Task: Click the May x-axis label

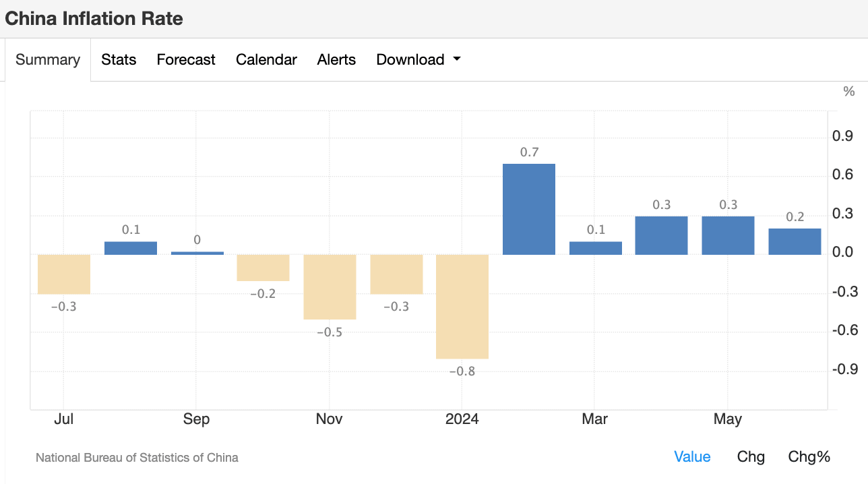Action: pos(728,419)
